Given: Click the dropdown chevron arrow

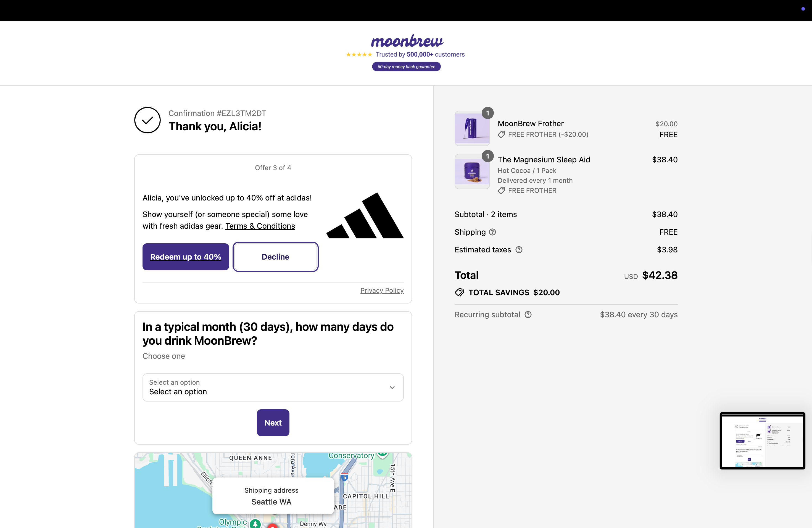Looking at the screenshot, I should [392, 387].
